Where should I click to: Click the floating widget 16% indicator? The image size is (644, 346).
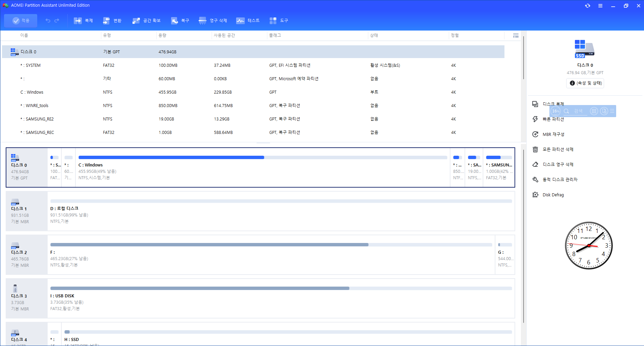pyautogui.click(x=556, y=111)
